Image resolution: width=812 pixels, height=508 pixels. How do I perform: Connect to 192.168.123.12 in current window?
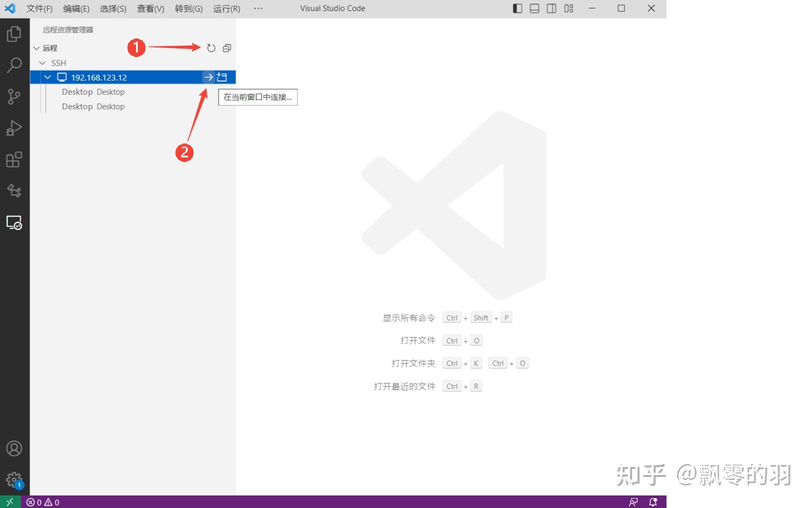[208, 77]
